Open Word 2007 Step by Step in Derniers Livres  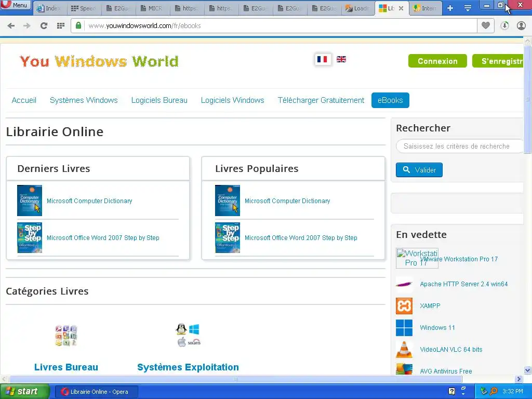(103, 238)
